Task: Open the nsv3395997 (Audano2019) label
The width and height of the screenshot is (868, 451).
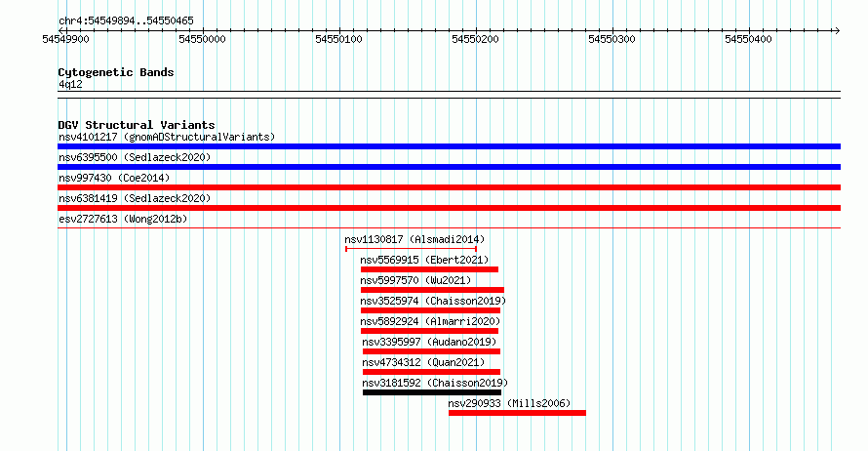Action: (429, 342)
